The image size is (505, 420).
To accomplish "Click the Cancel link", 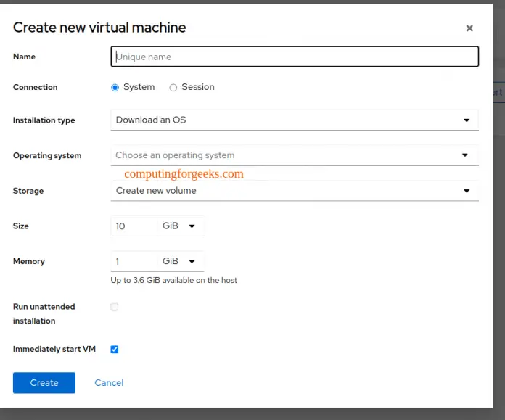I will coord(109,383).
